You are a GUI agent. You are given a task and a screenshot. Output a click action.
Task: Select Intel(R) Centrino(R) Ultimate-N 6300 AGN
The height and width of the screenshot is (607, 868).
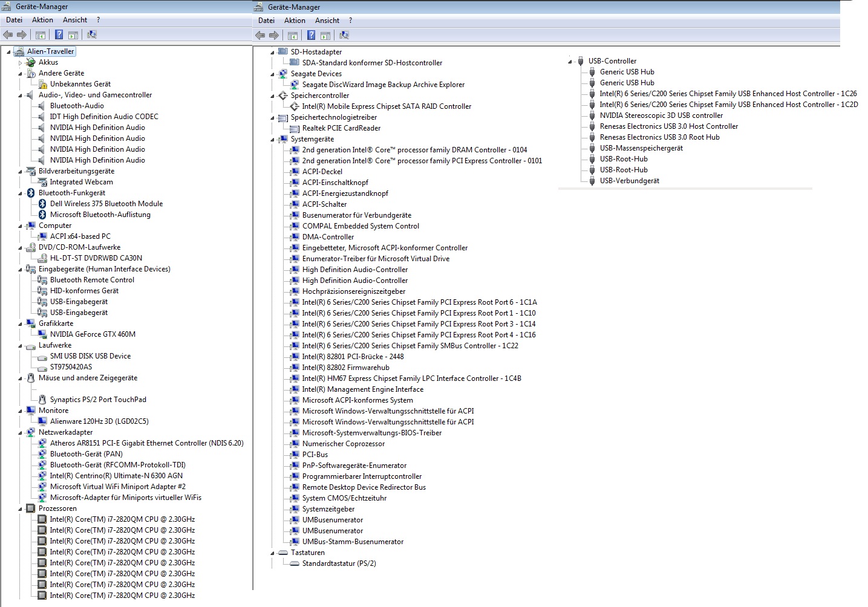point(116,476)
